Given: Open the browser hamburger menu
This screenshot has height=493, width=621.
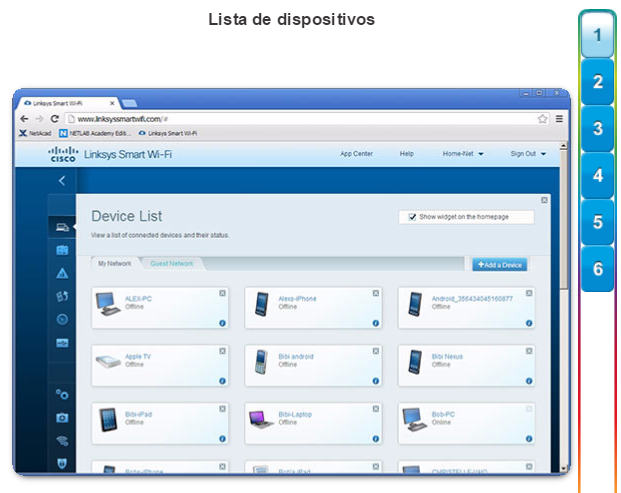Looking at the screenshot, I should 559,119.
